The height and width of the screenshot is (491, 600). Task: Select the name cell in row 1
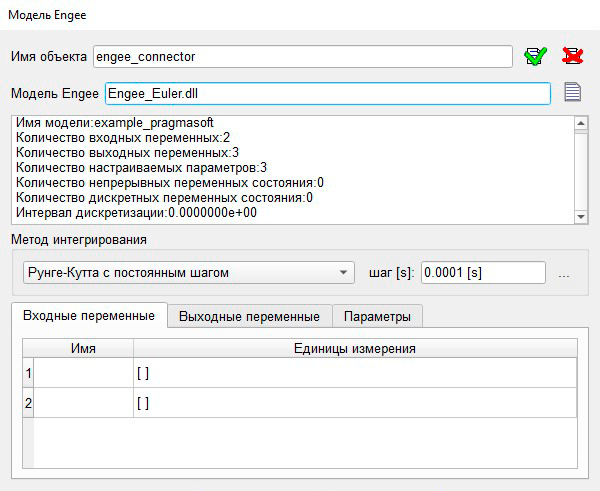point(83,373)
